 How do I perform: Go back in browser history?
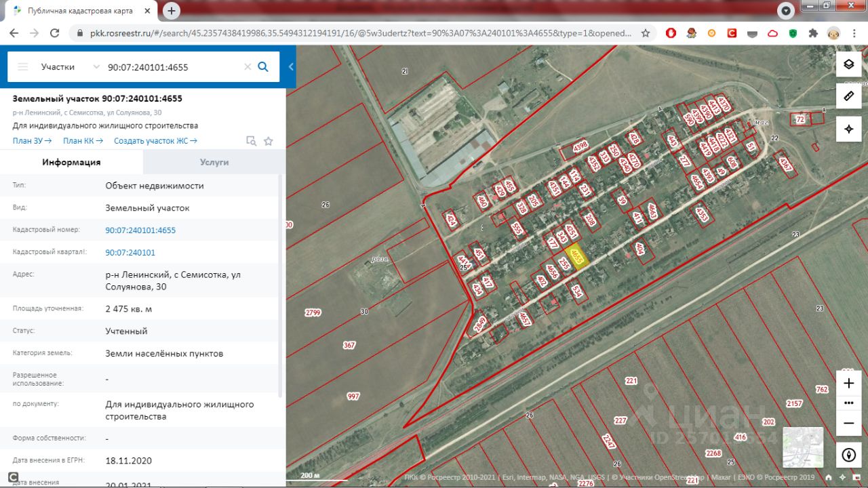(14, 33)
